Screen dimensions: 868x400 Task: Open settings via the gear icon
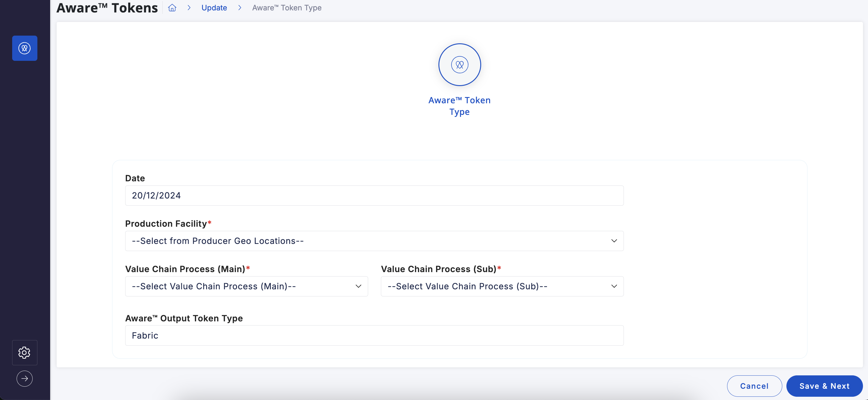pyautogui.click(x=25, y=353)
